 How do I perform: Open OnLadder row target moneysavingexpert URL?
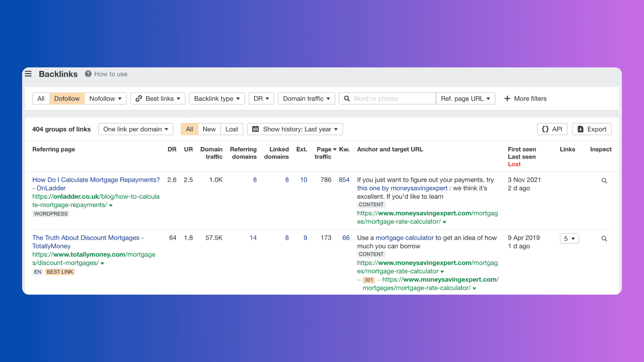[427, 217]
